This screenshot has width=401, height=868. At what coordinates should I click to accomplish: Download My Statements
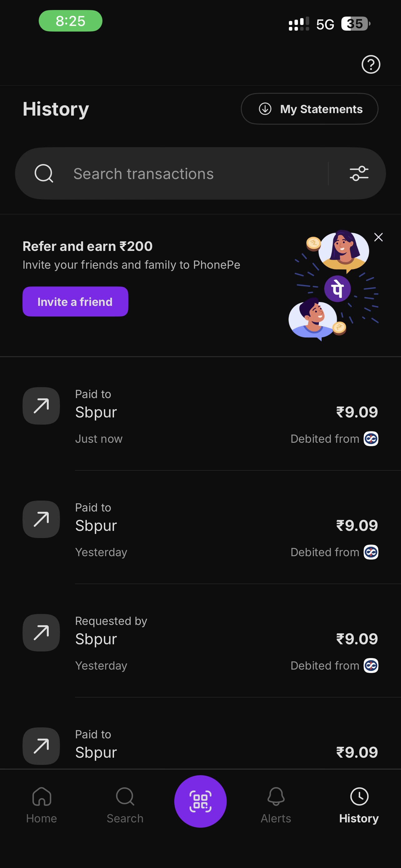click(309, 109)
